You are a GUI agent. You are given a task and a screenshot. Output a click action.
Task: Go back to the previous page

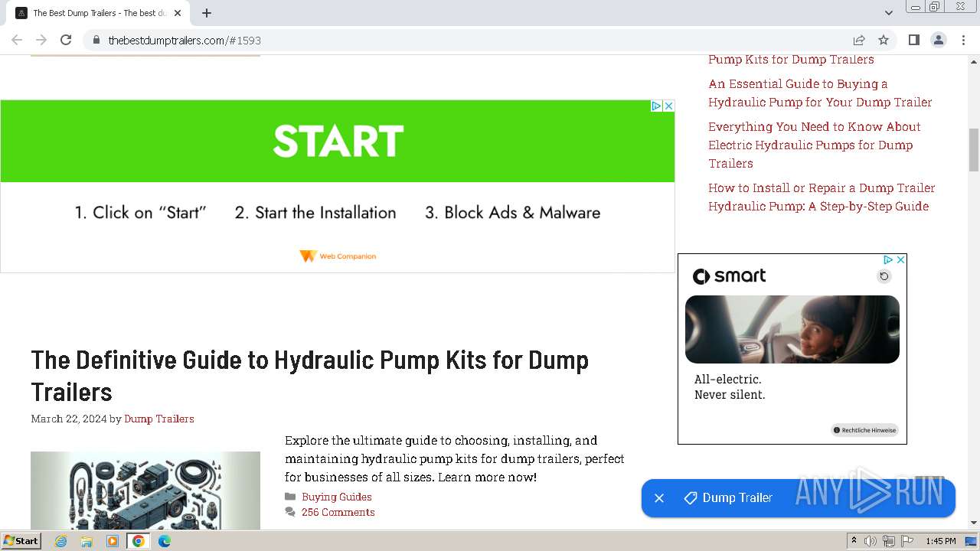(17, 40)
